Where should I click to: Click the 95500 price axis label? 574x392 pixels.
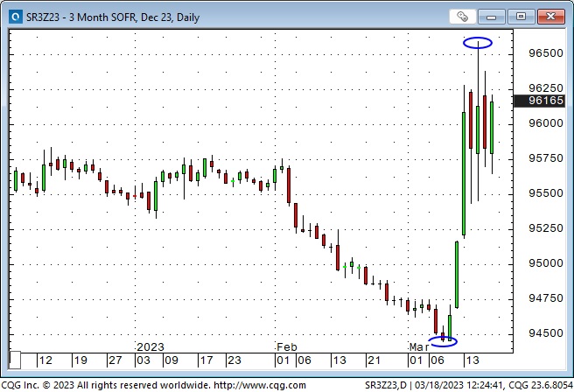click(546, 192)
